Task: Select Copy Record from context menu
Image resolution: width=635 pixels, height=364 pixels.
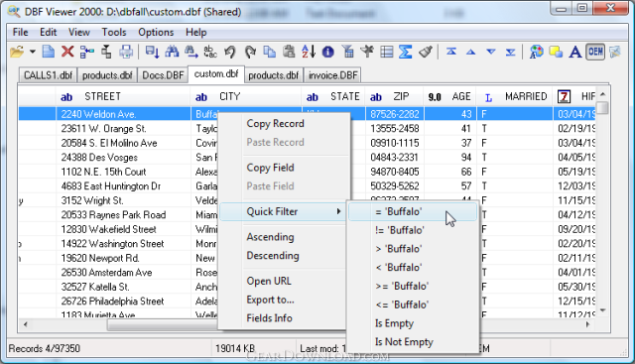Action: (x=276, y=124)
